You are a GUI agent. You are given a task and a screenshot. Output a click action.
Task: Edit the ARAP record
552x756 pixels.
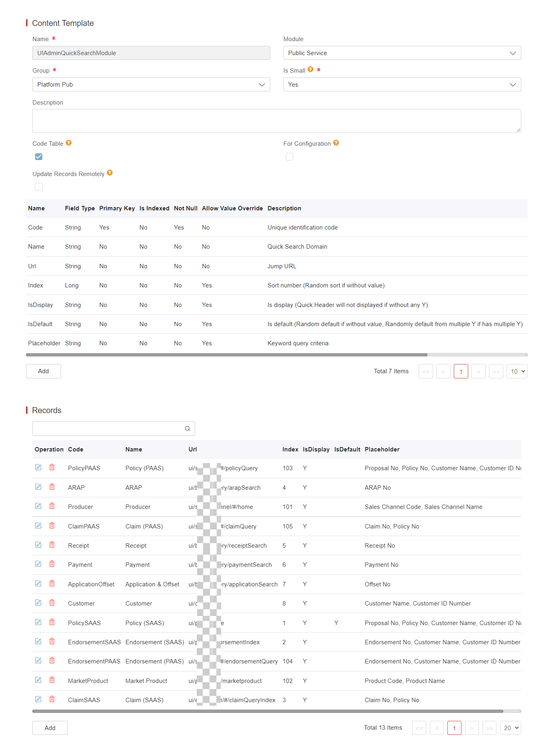pos(38,487)
